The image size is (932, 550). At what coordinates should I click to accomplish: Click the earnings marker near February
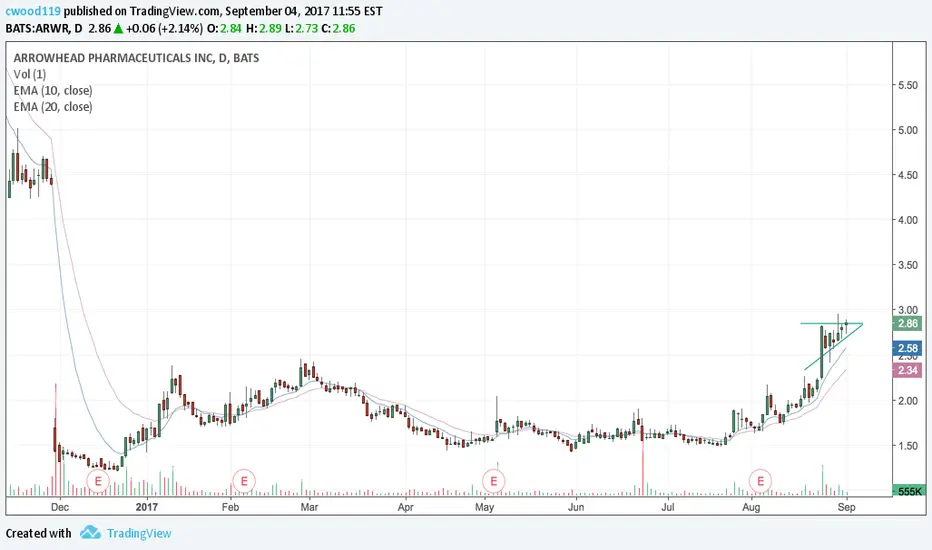click(x=244, y=480)
